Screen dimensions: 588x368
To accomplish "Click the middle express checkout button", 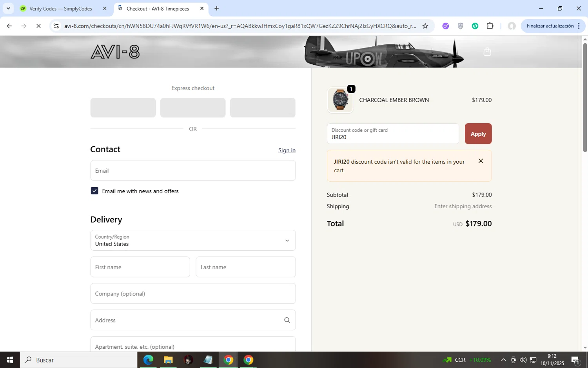I will pos(193,107).
